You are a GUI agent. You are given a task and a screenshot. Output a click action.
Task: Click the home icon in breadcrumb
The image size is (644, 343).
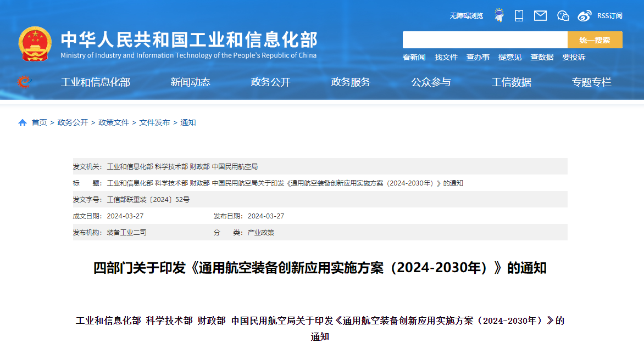pos(23,123)
